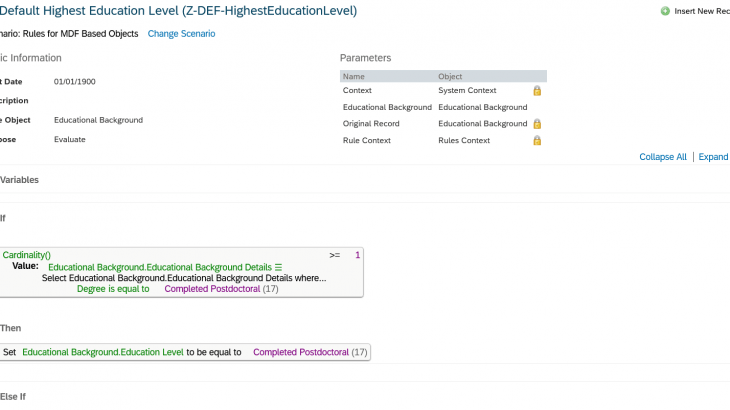The height and width of the screenshot is (410, 730).
Task: Open the Change Scenario link
Action: (x=182, y=34)
